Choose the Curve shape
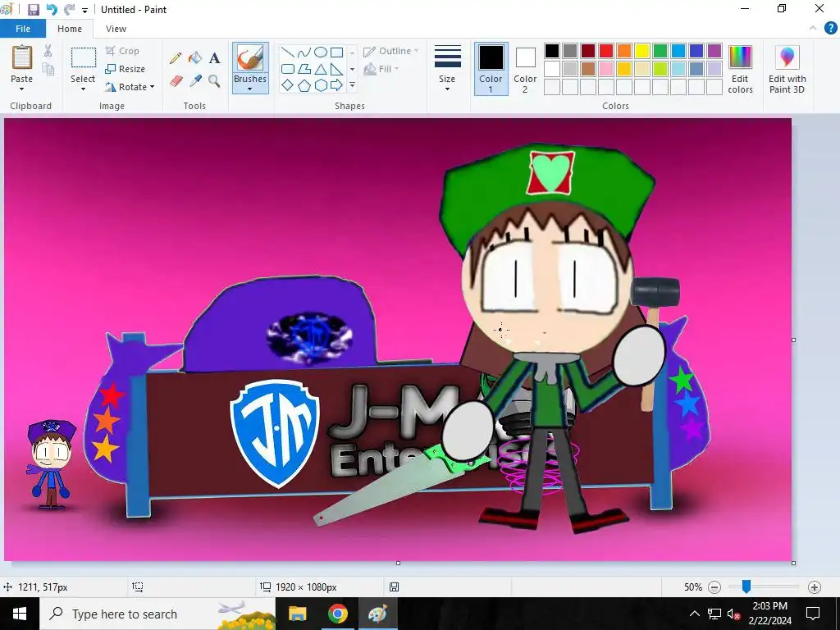The height and width of the screenshot is (630, 840). tap(304, 52)
